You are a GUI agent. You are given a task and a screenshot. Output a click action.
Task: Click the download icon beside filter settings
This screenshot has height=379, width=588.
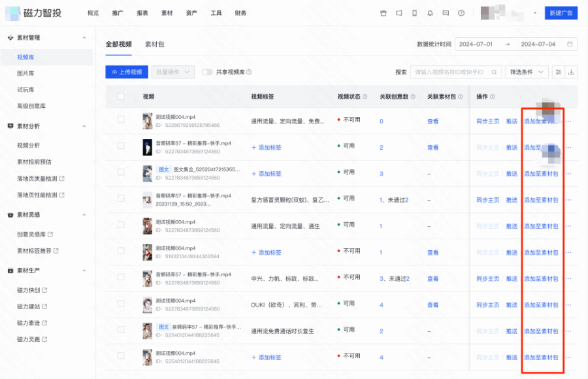(572, 72)
